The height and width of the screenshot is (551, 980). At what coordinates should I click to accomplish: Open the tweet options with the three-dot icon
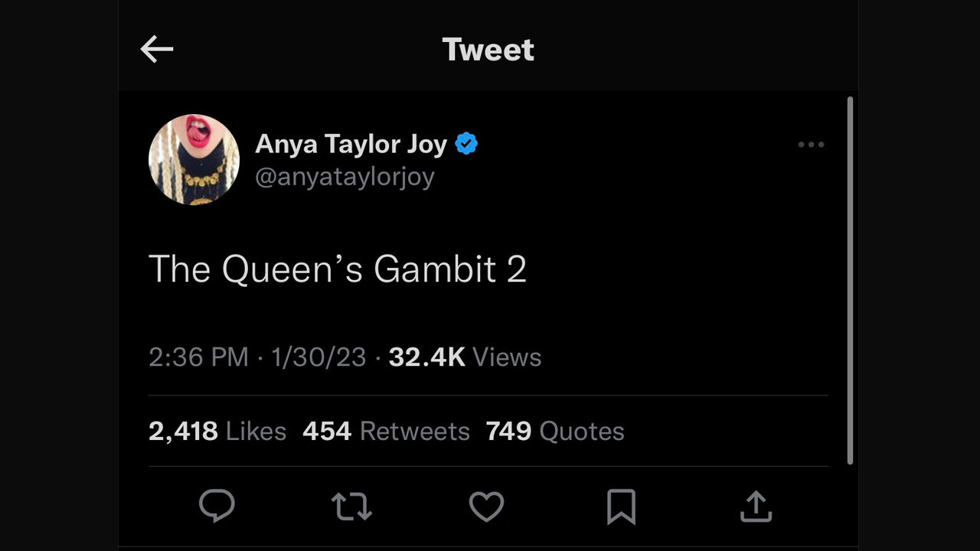pyautogui.click(x=811, y=145)
